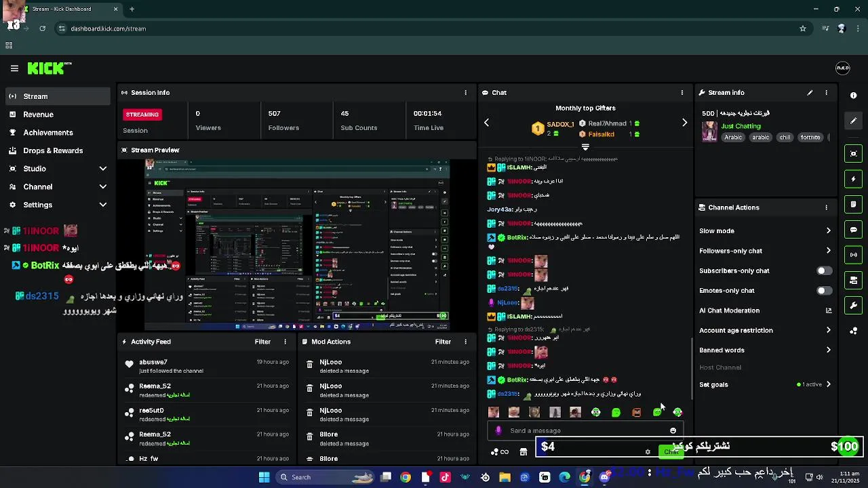Collapse the top gifters banner arrow
The height and width of the screenshot is (488, 868).
click(x=585, y=147)
